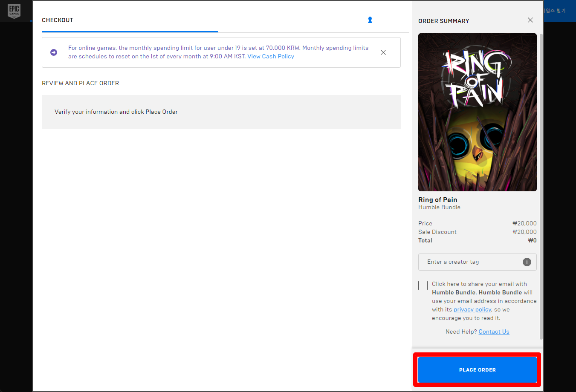Screen dimensions: 576x392
Task: Open the Contact Us help link
Action: (x=494, y=331)
